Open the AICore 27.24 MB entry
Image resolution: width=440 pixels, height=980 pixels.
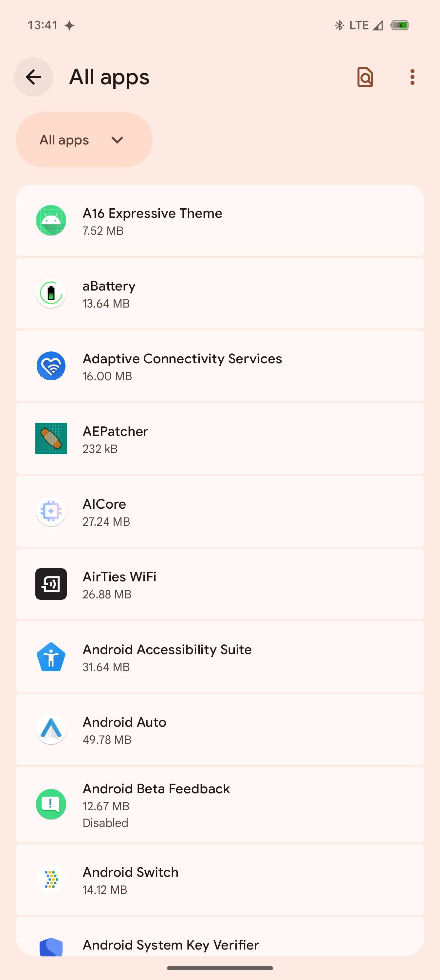(220, 511)
